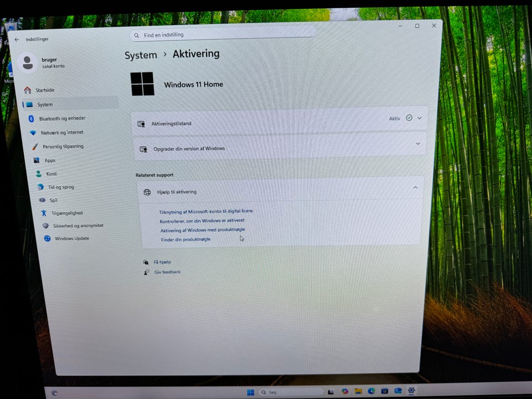Click the Windows 11 Home edition text

[193, 84]
